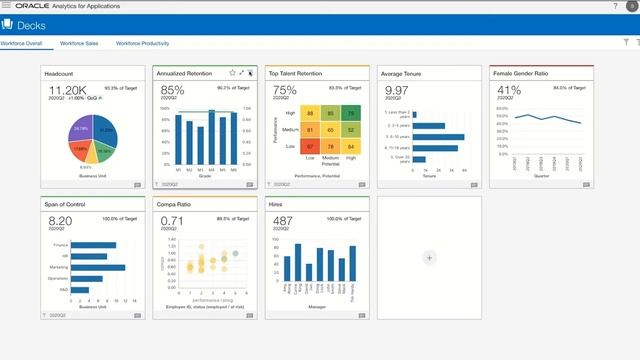Open comments on the Headcount card
The height and width of the screenshot is (360, 640).
point(138,185)
